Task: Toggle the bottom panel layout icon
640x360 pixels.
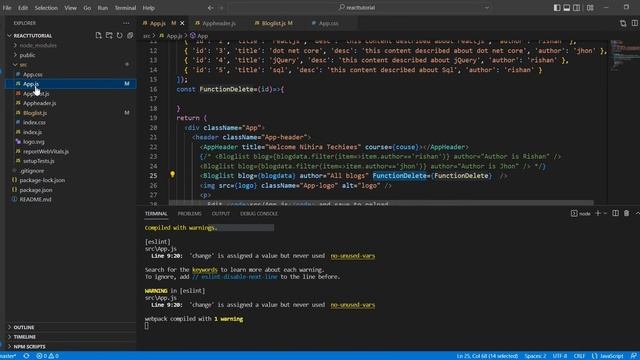Action: click(567, 7)
